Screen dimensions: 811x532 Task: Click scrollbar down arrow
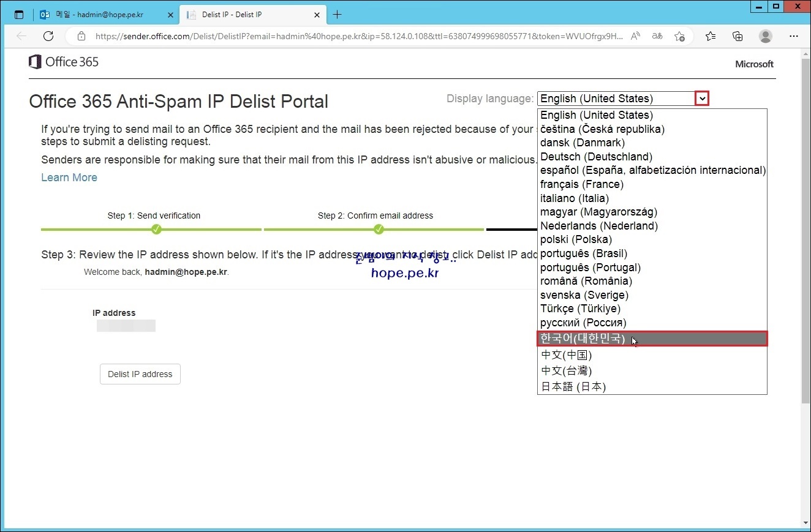pyautogui.click(x=805, y=523)
